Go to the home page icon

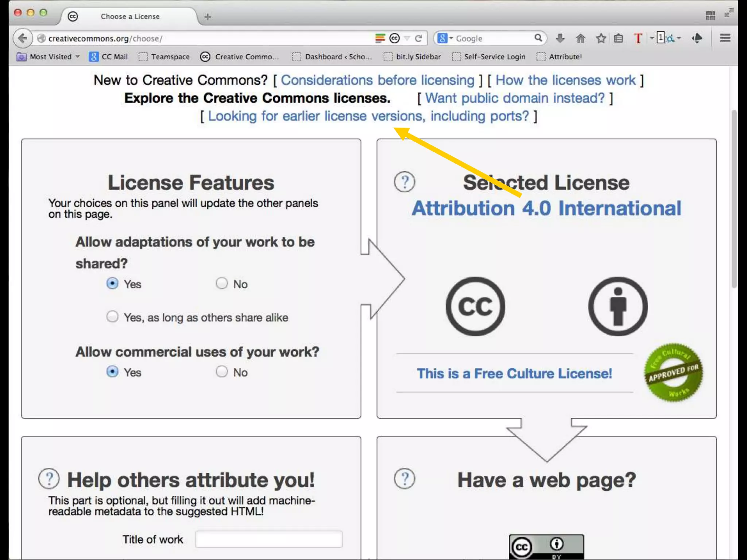[581, 38]
